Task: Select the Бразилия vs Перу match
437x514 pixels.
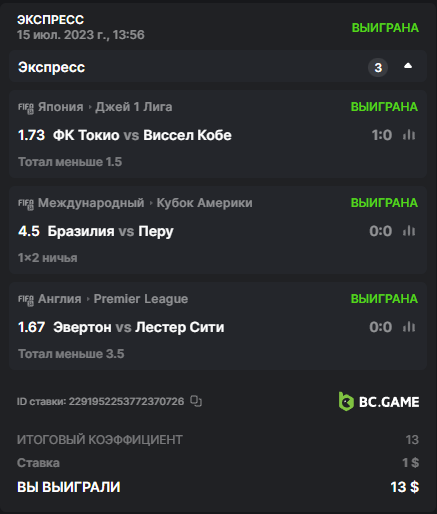Action: 110,231
